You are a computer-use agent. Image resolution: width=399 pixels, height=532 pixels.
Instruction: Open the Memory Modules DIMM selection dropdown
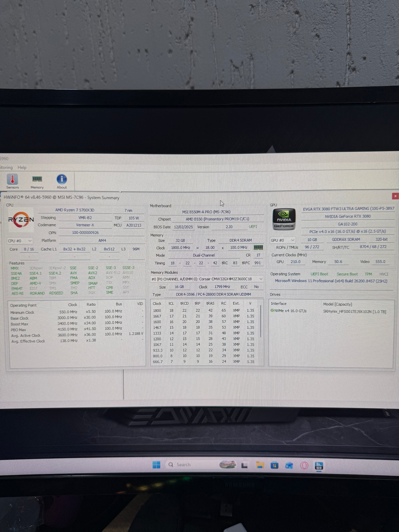pyautogui.click(x=207, y=279)
